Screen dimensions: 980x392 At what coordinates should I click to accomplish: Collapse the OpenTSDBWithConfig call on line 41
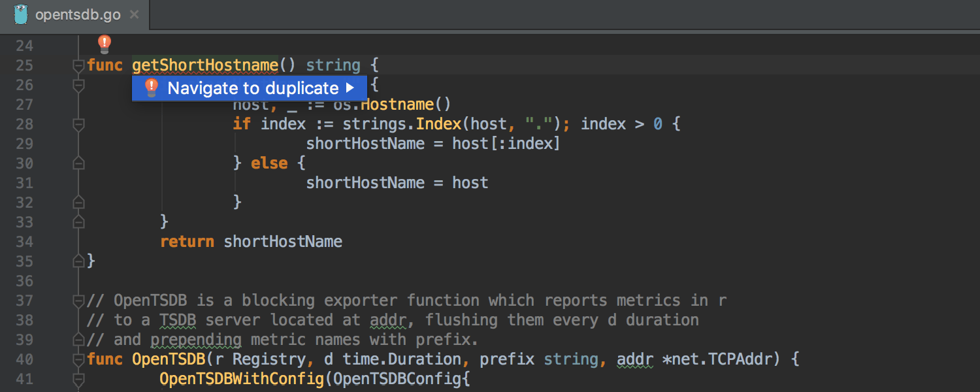(x=78, y=379)
